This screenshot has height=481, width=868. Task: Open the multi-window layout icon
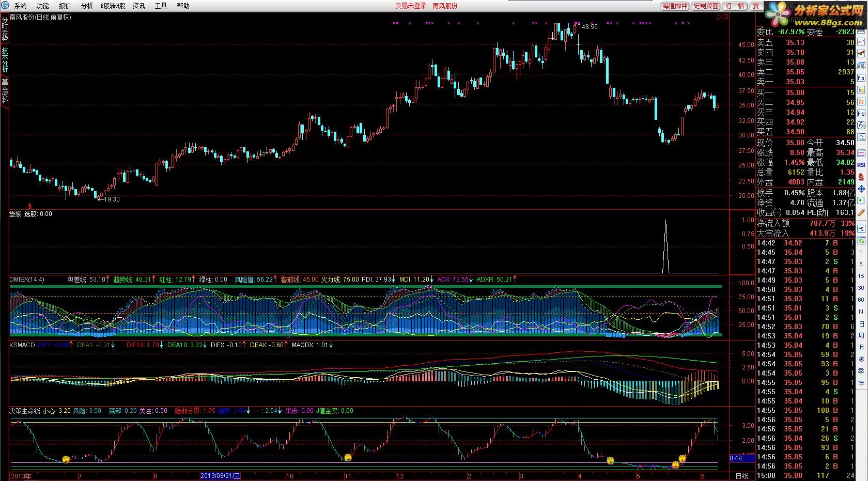point(861,66)
